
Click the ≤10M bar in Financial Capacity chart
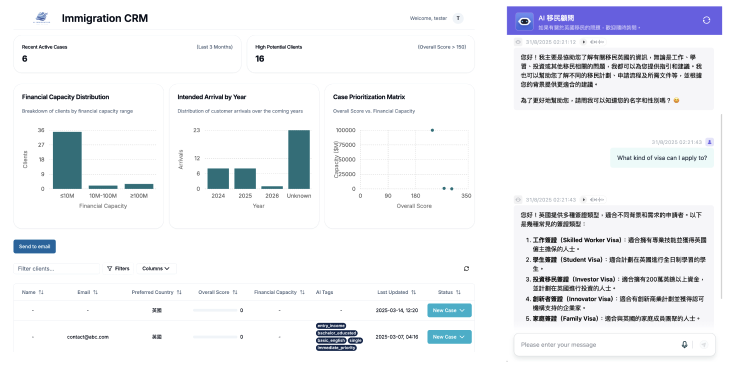[67, 160]
